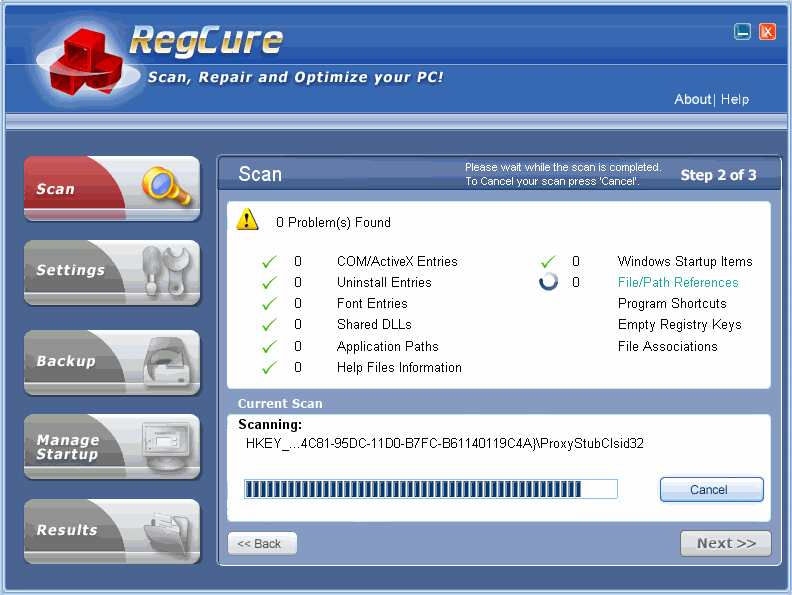The image size is (792, 595).
Task: Select the COM/ActiveX Entries label
Action: 397,262
